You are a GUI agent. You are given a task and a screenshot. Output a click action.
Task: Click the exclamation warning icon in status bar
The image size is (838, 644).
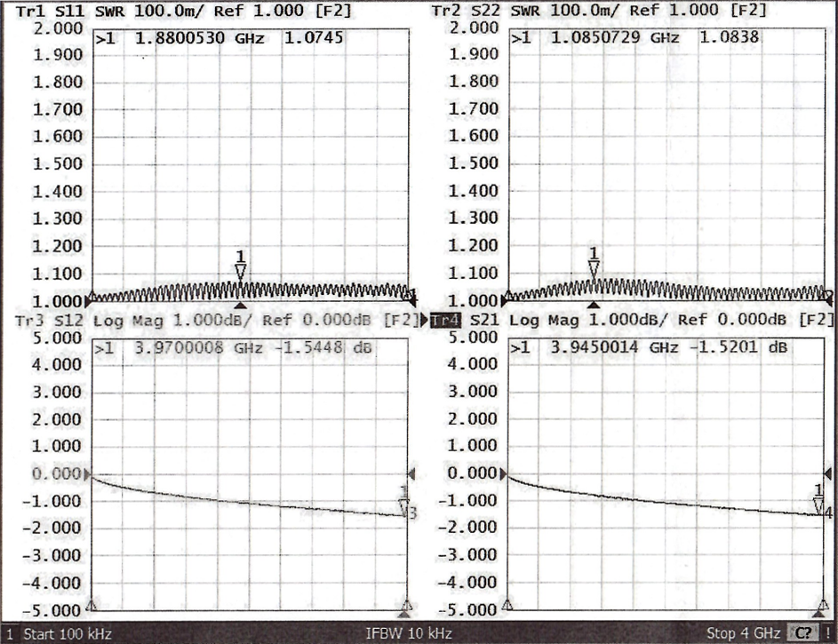(827, 633)
